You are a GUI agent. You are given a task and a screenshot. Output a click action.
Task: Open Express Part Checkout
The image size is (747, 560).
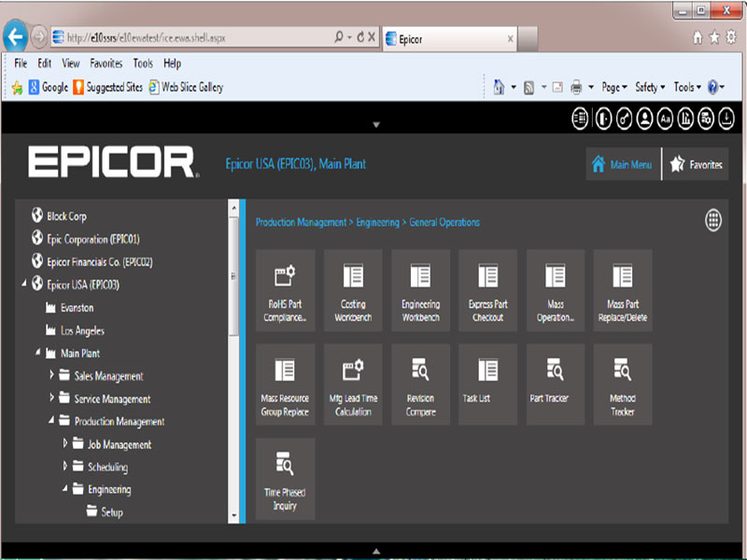487,290
